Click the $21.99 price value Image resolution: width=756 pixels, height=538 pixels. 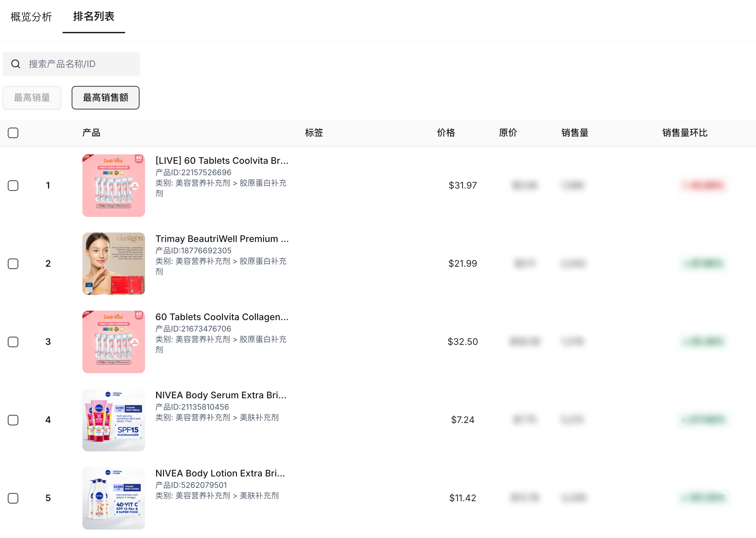463,264
